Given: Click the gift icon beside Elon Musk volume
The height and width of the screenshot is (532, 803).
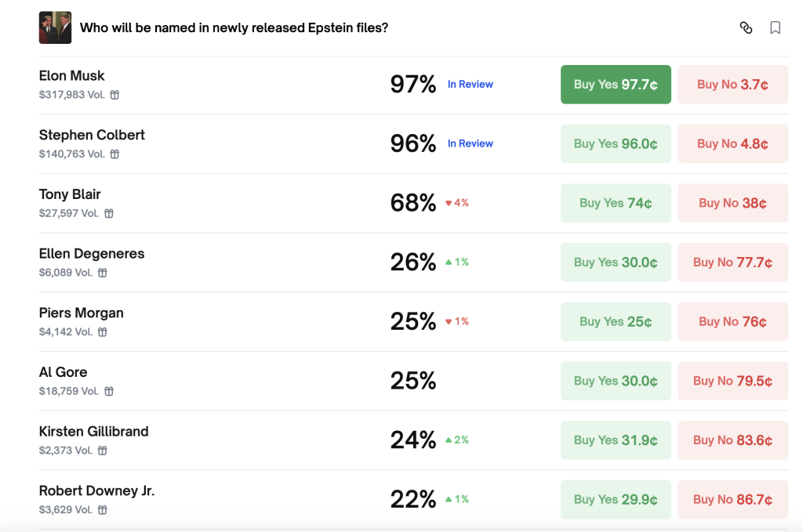Looking at the screenshot, I should 114,95.
